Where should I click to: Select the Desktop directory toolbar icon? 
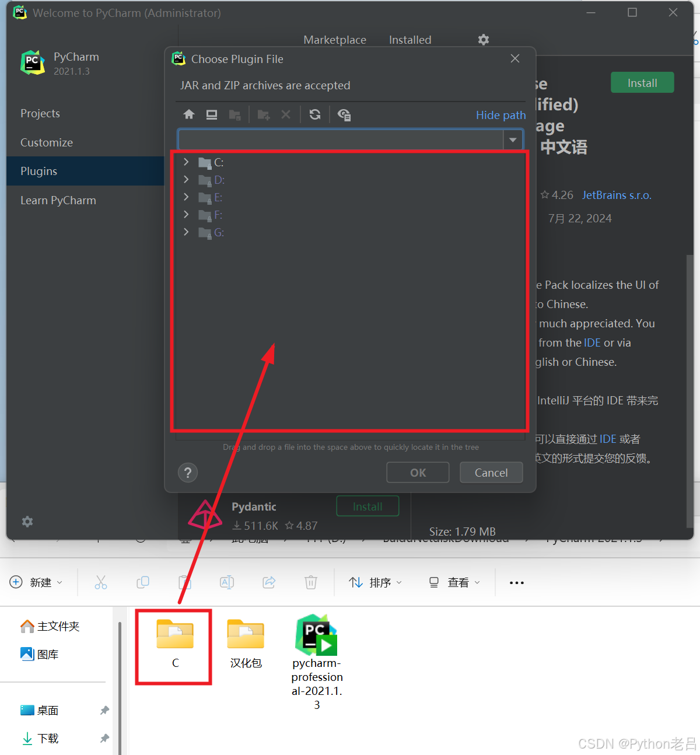point(212,114)
